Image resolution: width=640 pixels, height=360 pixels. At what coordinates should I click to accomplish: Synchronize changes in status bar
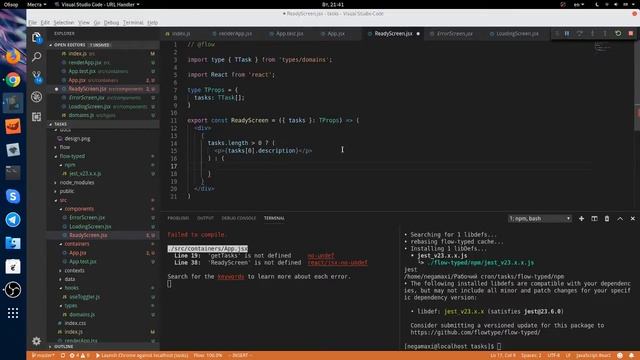pyautogui.click(x=63, y=356)
